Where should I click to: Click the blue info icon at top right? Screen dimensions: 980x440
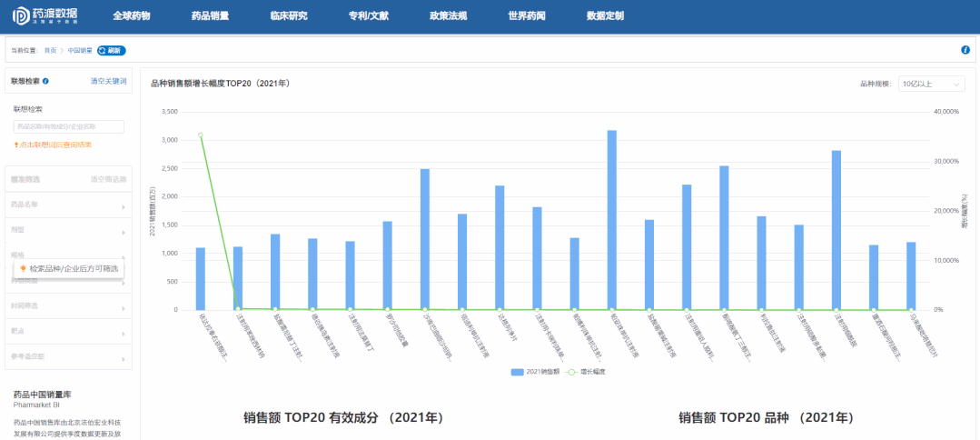pos(965,50)
